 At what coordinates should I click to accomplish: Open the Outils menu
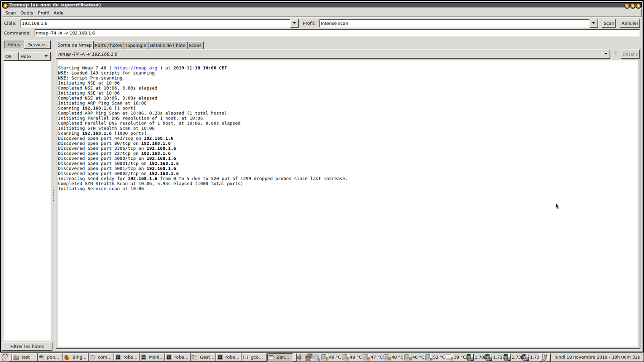[x=27, y=13]
